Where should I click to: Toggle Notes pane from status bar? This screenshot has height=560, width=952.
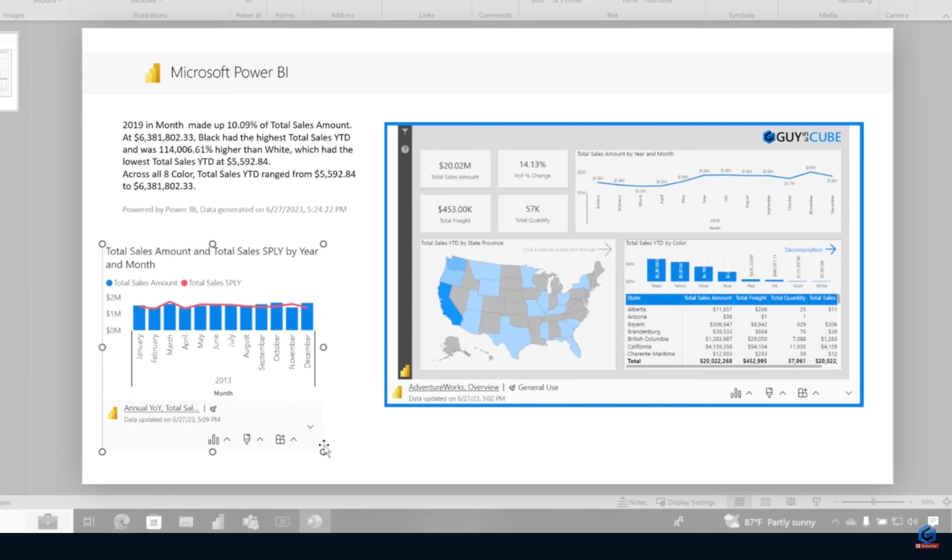632,502
